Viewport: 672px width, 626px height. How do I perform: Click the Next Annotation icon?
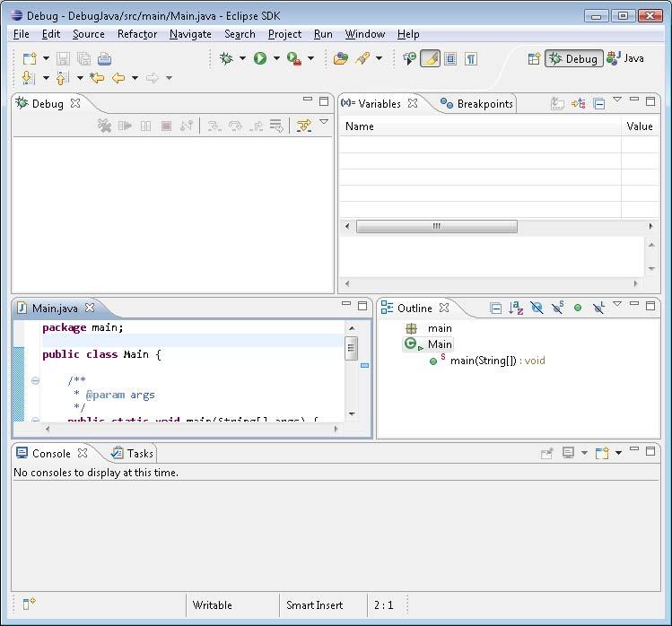[x=28, y=78]
